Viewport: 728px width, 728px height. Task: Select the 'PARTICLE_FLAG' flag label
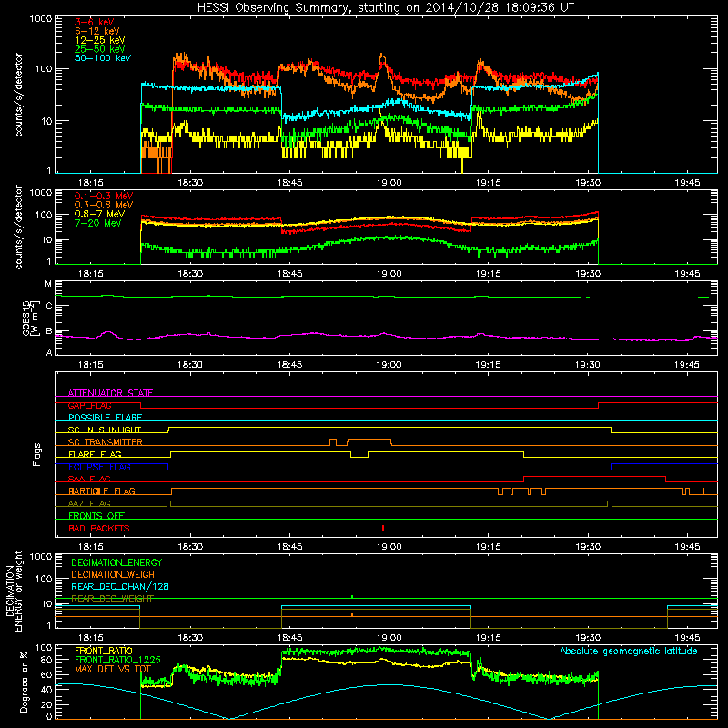102,490
